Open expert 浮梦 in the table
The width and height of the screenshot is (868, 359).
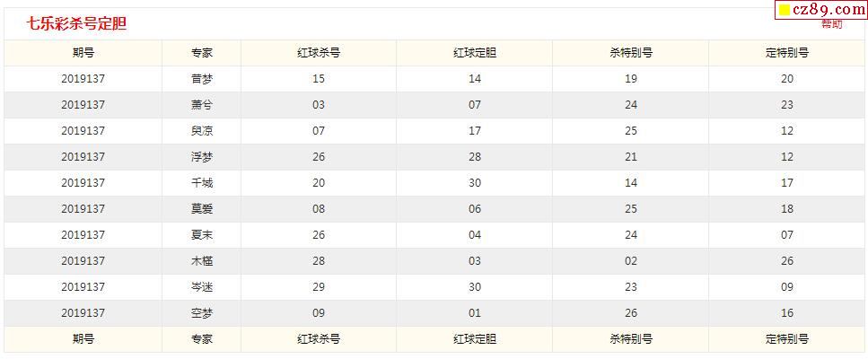[x=201, y=157]
